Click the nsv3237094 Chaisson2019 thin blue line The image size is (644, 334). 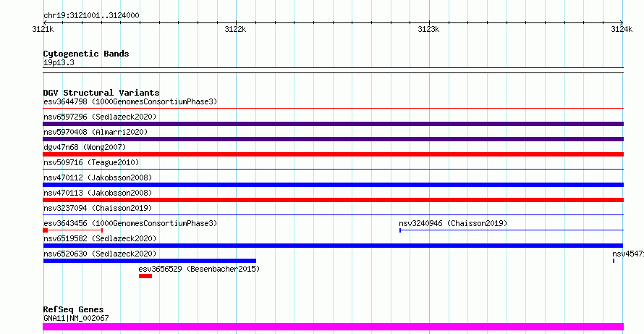(333, 214)
